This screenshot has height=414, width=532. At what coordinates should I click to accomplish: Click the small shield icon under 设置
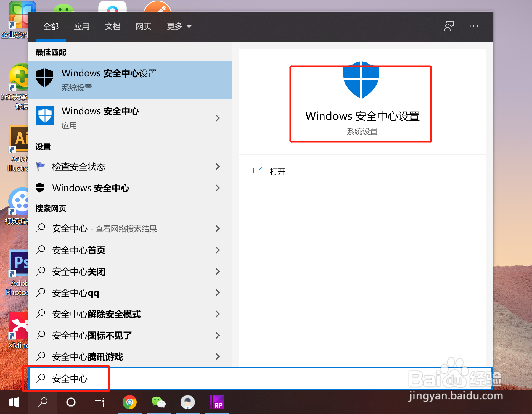40,188
